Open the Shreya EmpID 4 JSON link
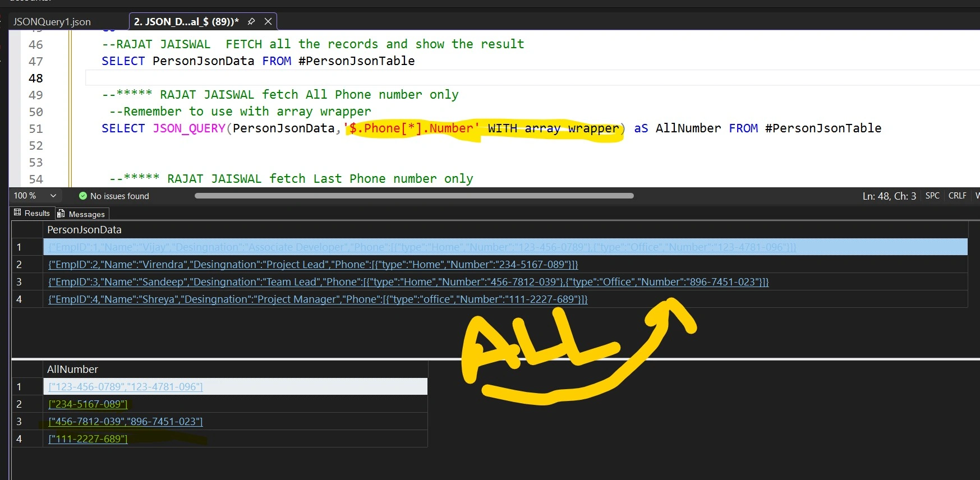The width and height of the screenshot is (980, 480). pyautogui.click(x=318, y=299)
